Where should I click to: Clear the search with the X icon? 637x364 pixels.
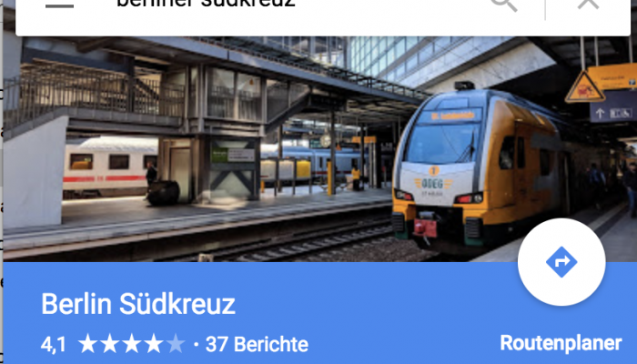click(x=588, y=4)
